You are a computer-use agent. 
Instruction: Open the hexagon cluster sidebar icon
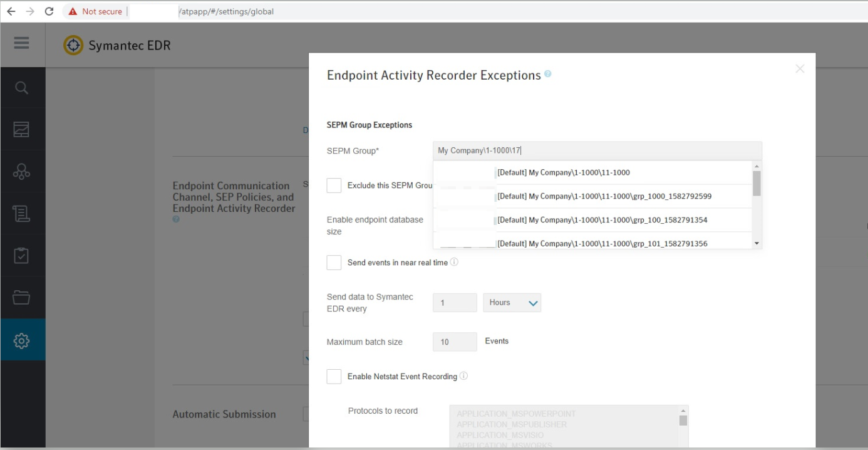22,172
